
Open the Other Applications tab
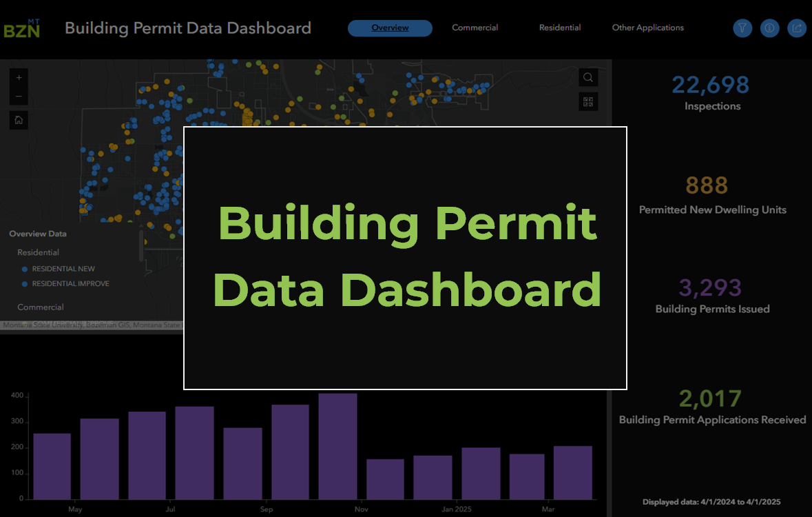(x=647, y=28)
